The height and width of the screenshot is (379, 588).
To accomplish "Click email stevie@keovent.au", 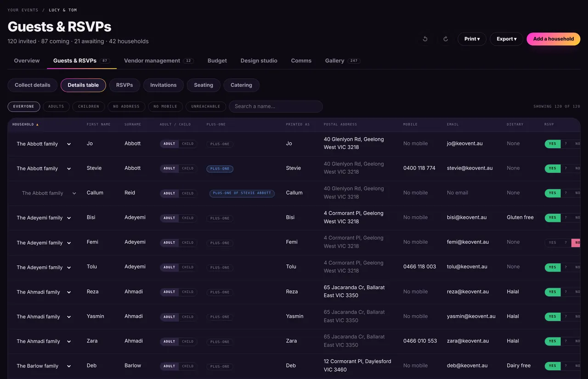I will 469,168.
